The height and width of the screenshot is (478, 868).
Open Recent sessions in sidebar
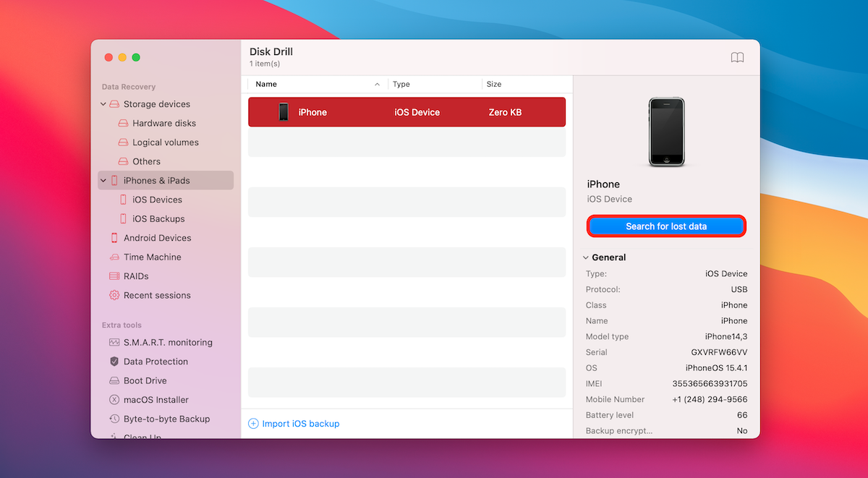(x=157, y=295)
